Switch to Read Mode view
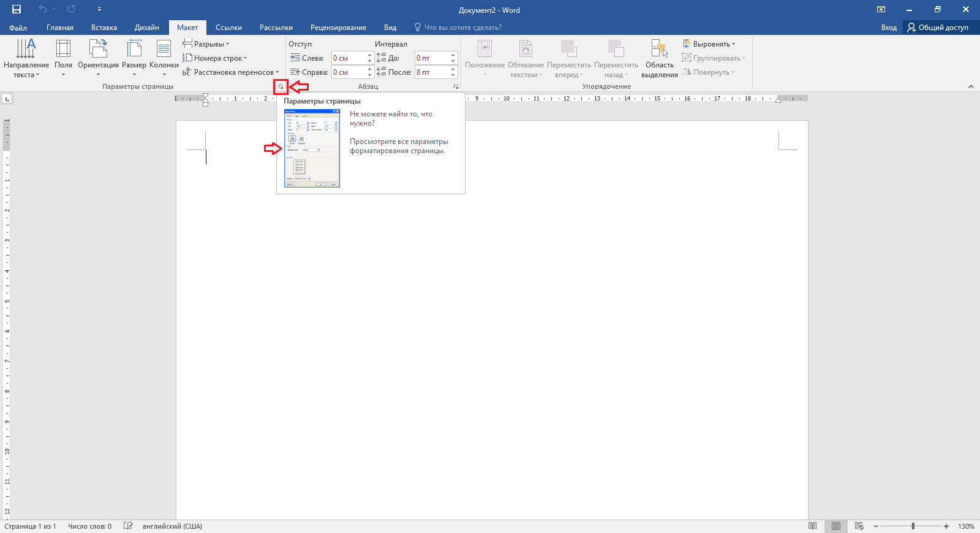The width and height of the screenshot is (980, 533). pyautogui.click(x=813, y=526)
